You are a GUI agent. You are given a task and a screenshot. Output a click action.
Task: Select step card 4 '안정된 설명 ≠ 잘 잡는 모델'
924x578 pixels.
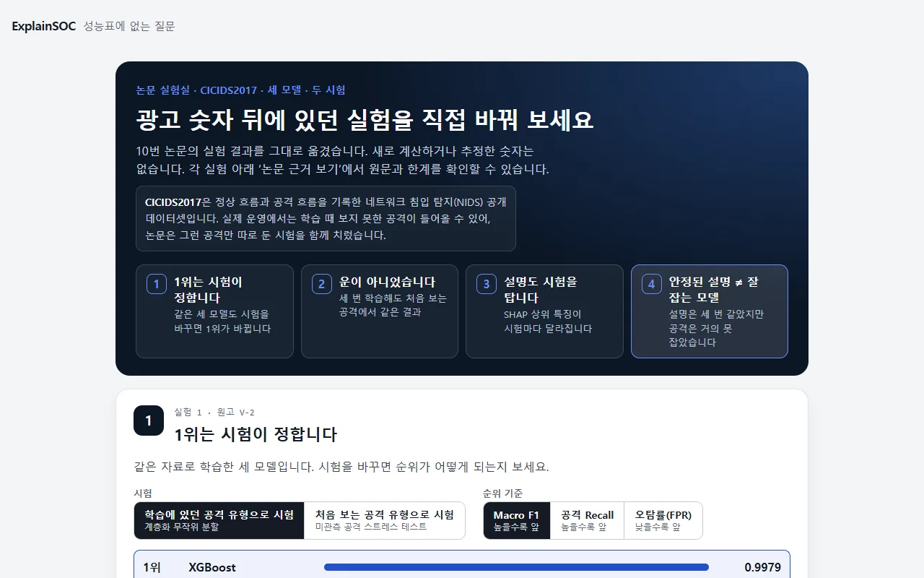point(710,311)
